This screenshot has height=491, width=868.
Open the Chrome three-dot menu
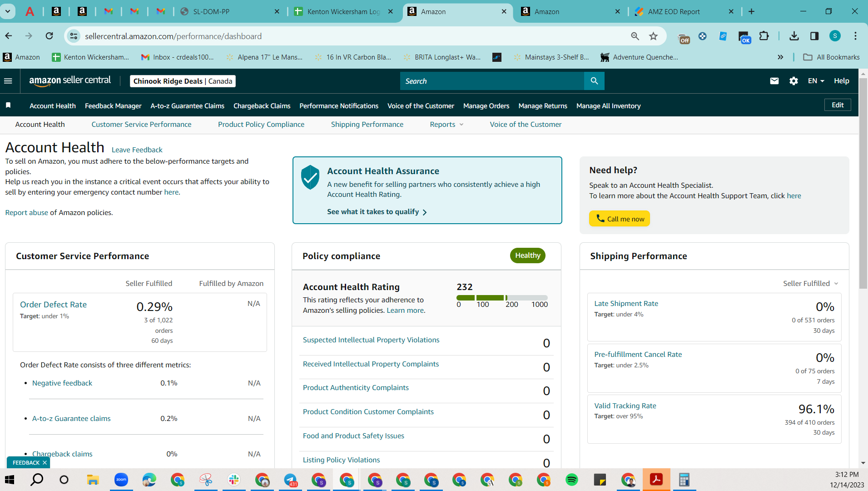(855, 36)
